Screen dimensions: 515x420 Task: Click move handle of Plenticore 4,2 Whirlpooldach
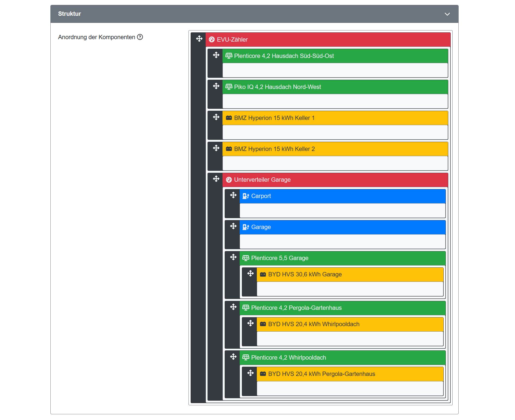click(x=233, y=357)
